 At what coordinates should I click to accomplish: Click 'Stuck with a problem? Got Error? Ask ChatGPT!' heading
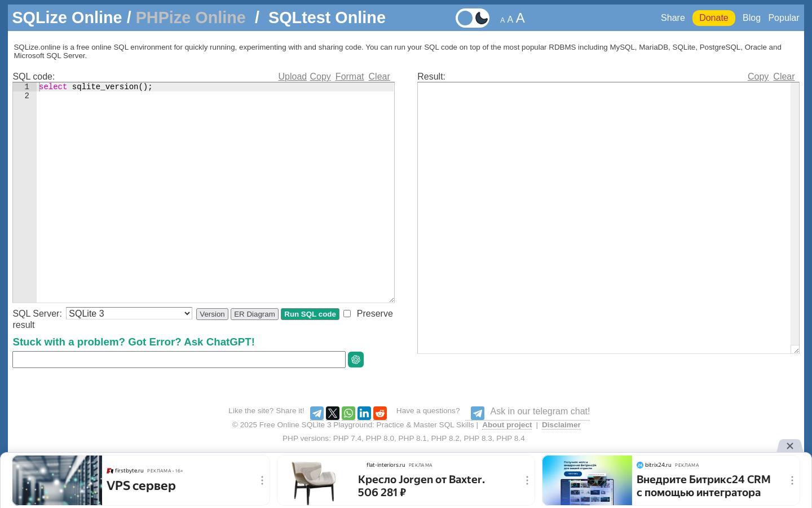click(x=134, y=342)
